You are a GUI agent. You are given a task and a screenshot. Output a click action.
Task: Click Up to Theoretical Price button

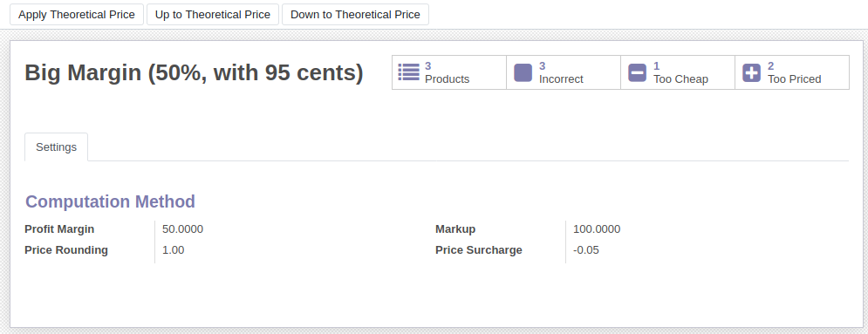213,14
